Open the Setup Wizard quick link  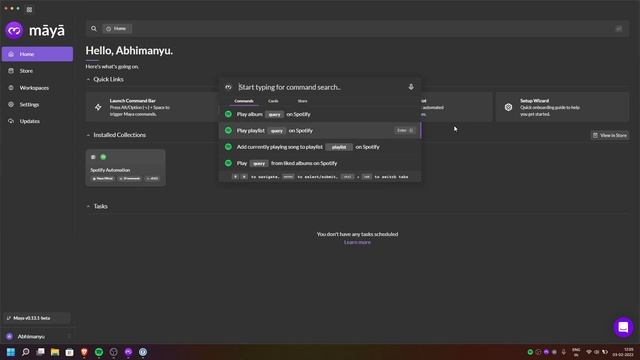562,107
